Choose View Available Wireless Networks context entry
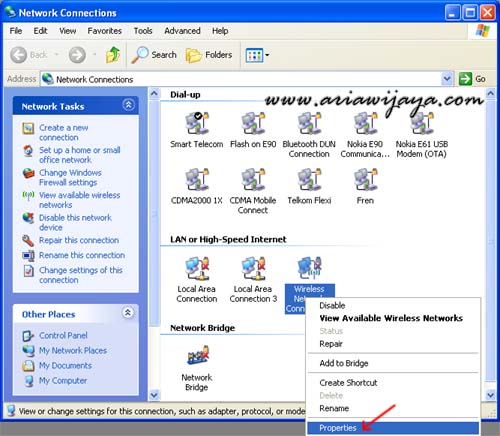 click(x=393, y=318)
